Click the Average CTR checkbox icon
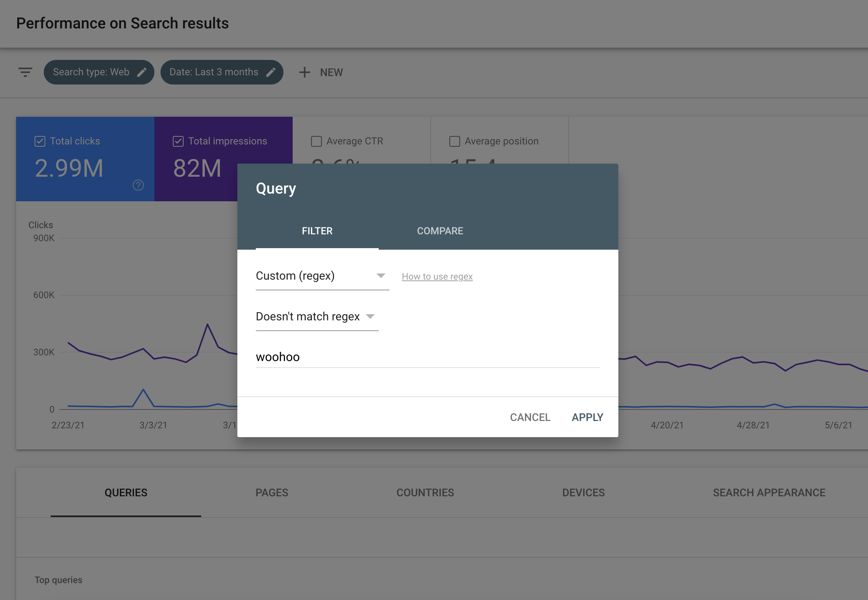 tap(316, 141)
